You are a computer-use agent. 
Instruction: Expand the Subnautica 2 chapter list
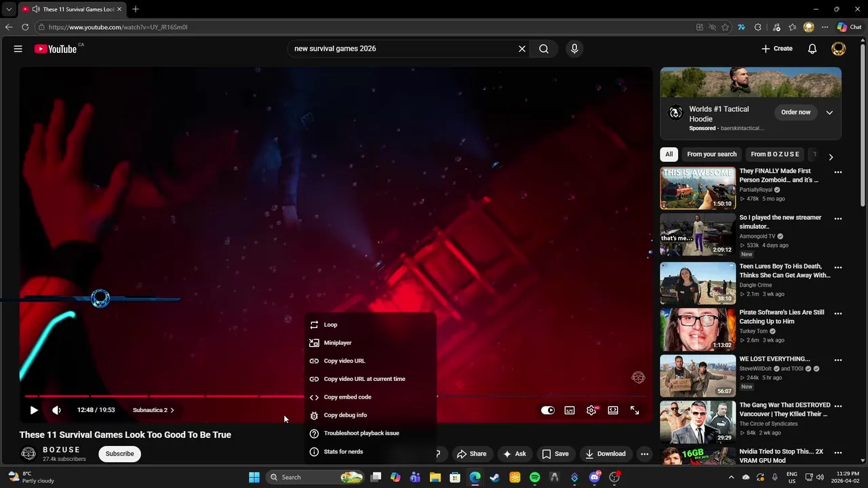click(x=153, y=410)
